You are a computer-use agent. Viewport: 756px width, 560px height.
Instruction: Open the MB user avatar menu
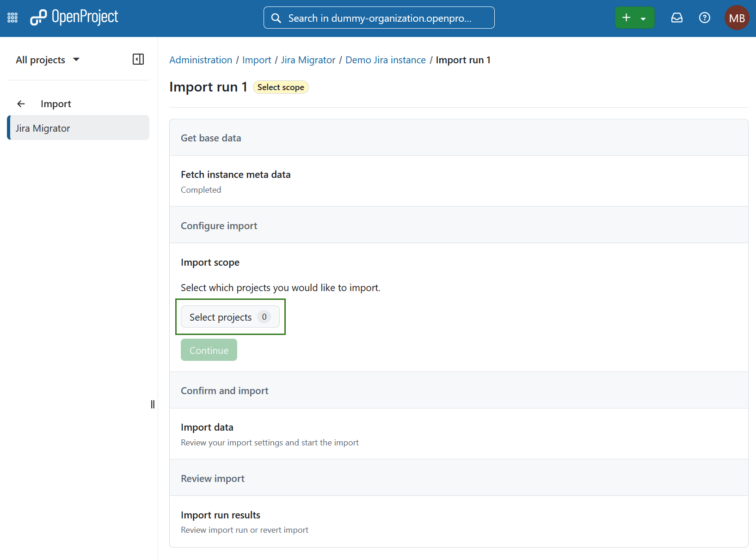[x=737, y=18]
